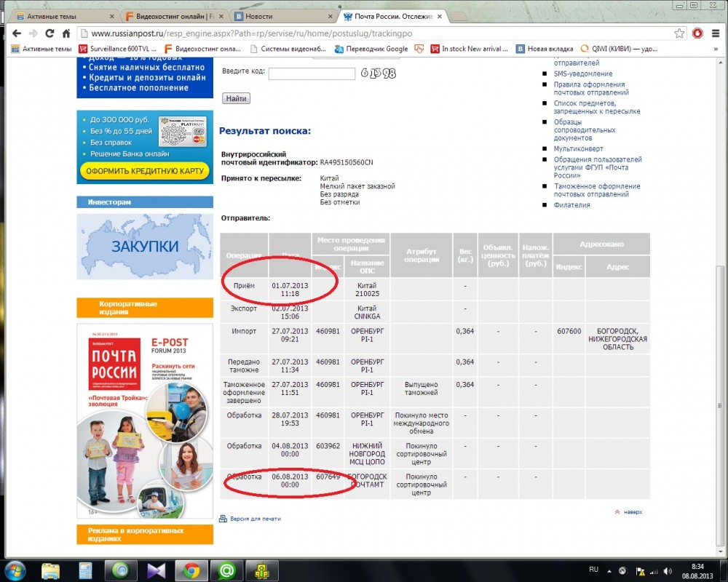
Task: Open the calculator icon in the taskbar
Action: pyautogui.click(x=86, y=570)
